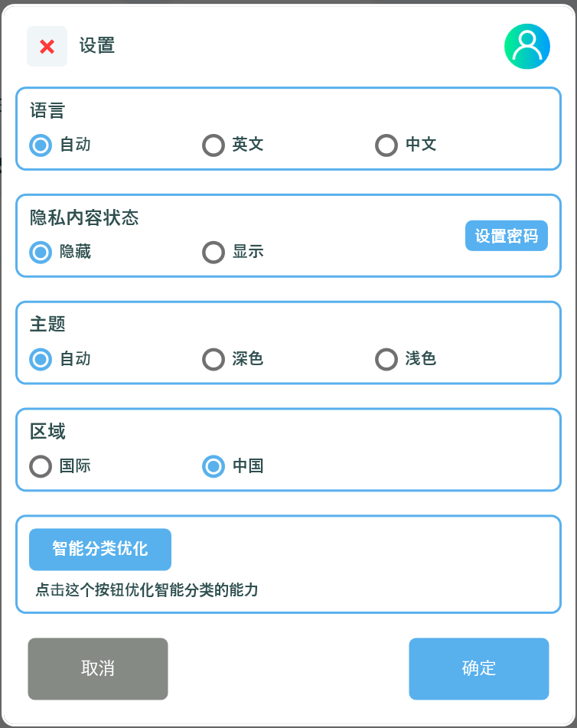Select 国际 region option

pos(41,466)
